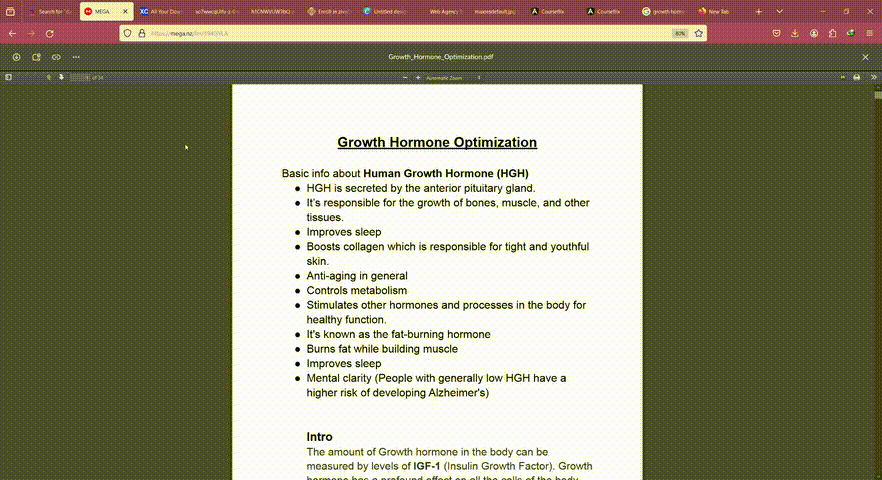The width and height of the screenshot is (882, 480).
Task: Open the 'Untitled design' tab
Action: (x=384, y=11)
